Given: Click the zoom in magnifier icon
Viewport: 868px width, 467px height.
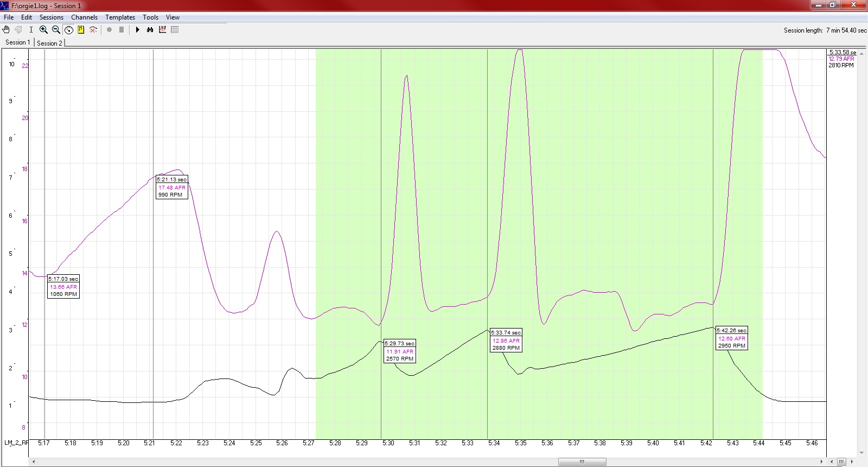Looking at the screenshot, I should coord(43,30).
